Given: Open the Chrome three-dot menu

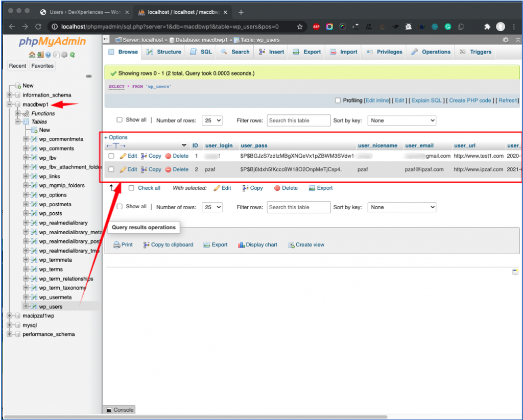Looking at the screenshot, I should tap(514, 27).
